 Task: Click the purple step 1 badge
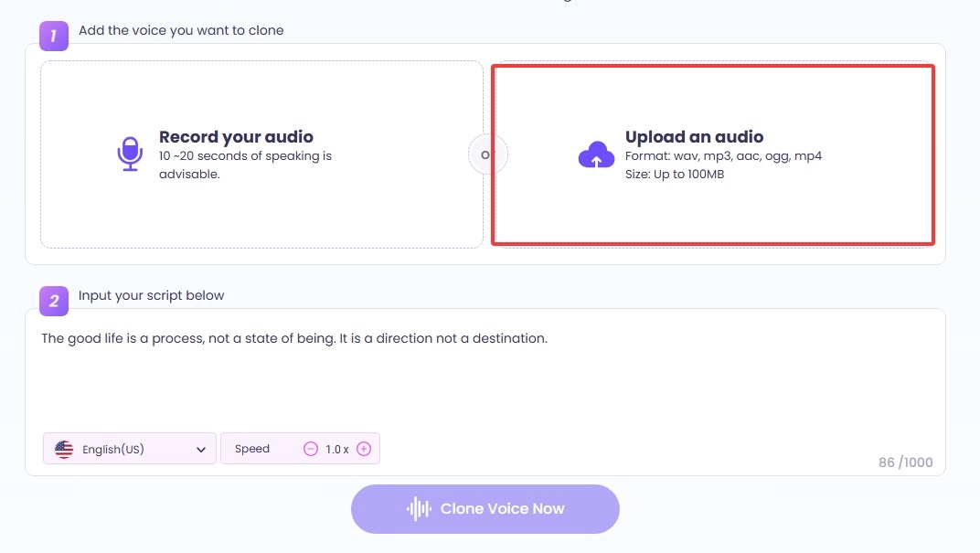53,36
